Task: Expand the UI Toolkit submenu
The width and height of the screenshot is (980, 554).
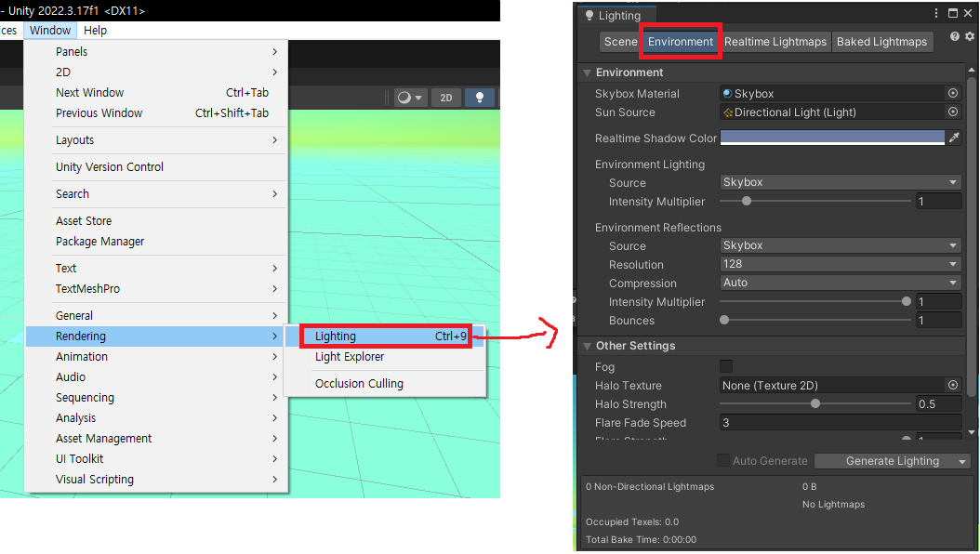Action: (x=155, y=458)
